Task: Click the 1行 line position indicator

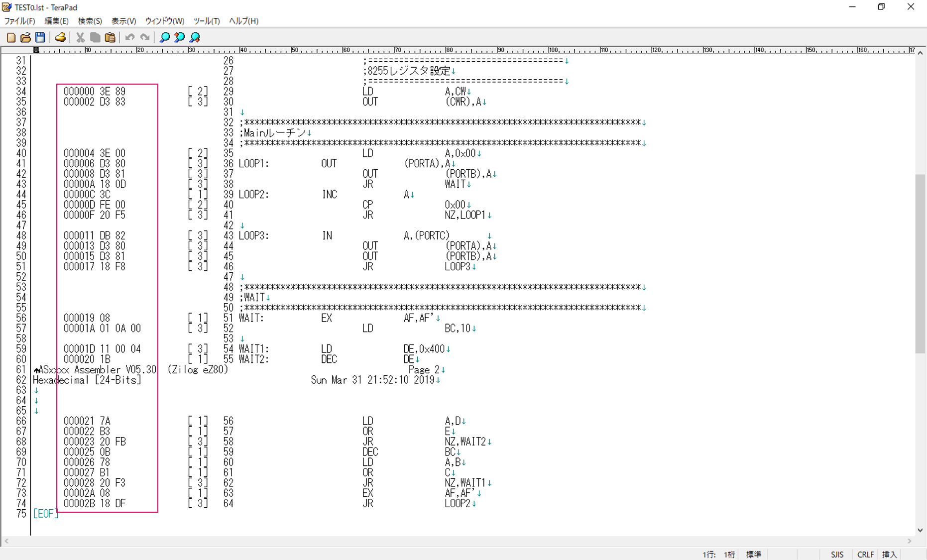Action: (x=709, y=554)
